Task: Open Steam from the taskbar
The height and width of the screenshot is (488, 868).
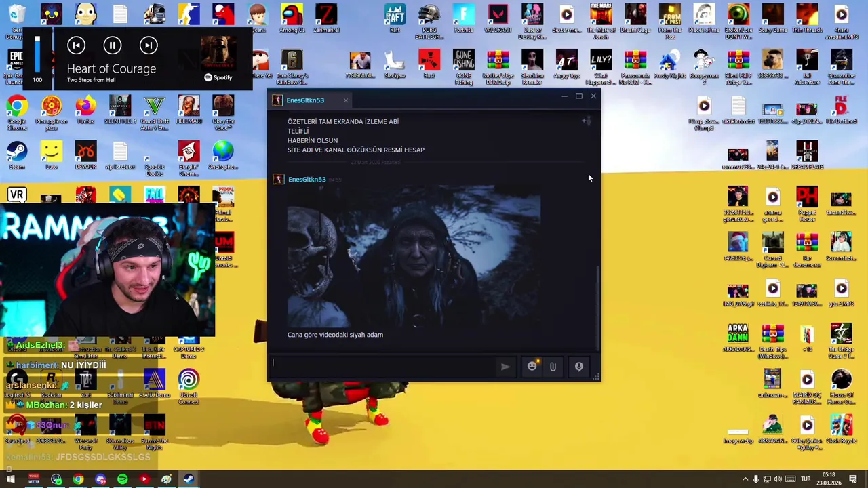Action: tap(188, 479)
